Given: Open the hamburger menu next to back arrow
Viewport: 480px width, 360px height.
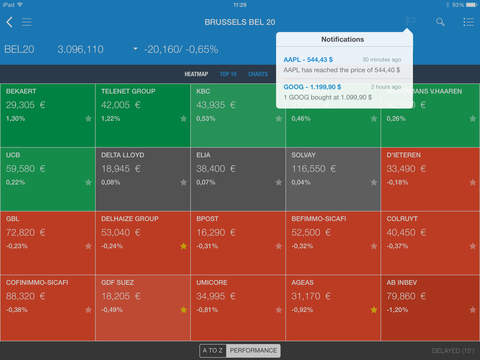Looking at the screenshot, I should (x=27, y=22).
